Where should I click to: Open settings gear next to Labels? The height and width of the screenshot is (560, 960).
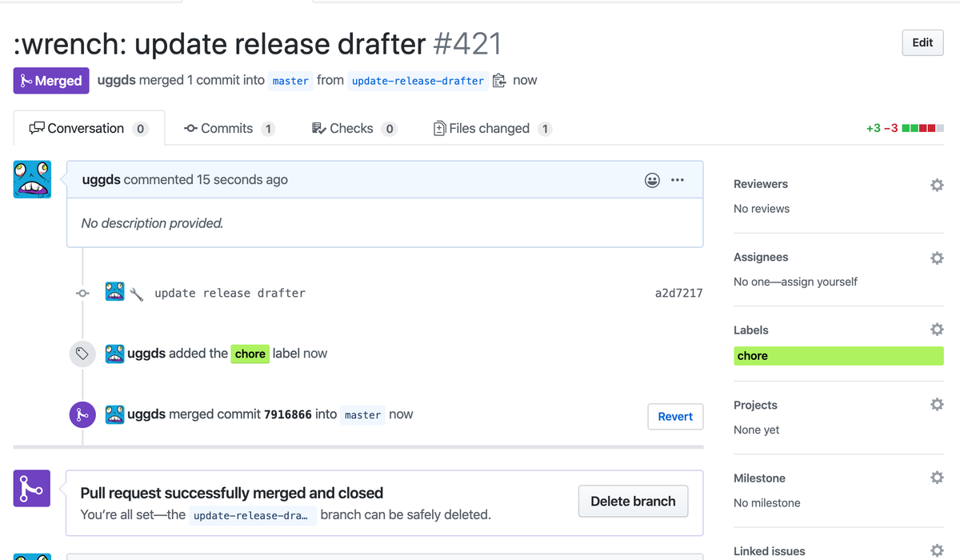pyautogui.click(x=936, y=329)
